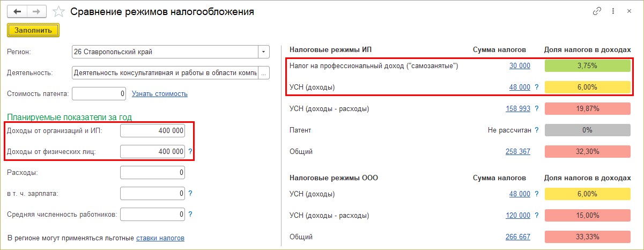
Task: Copy the page link via the chain icon
Action: tap(597, 11)
